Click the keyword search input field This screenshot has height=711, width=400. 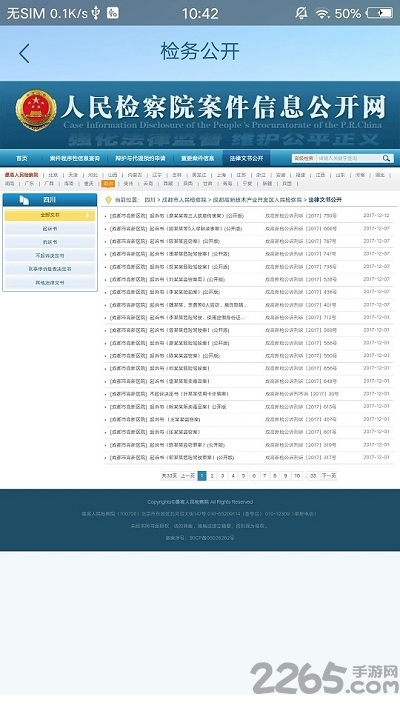tap(348, 158)
